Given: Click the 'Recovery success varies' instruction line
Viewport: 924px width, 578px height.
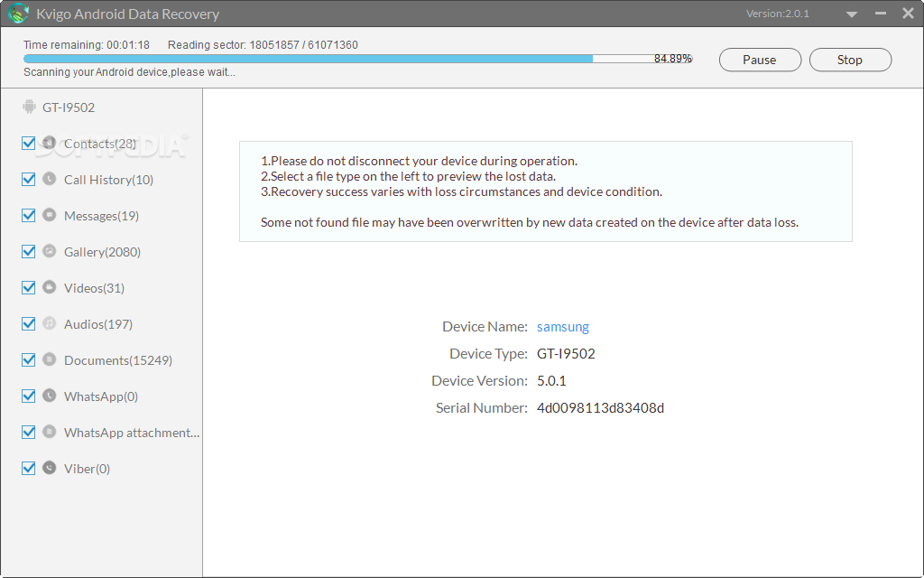Looking at the screenshot, I should [x=461, y=191].
